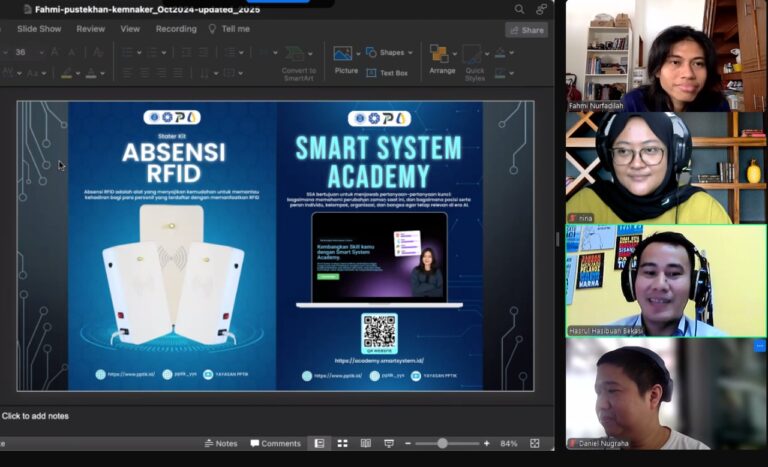Toggle the Comments pane in status bar
768x467 pixels.
(x=275, y=443)
